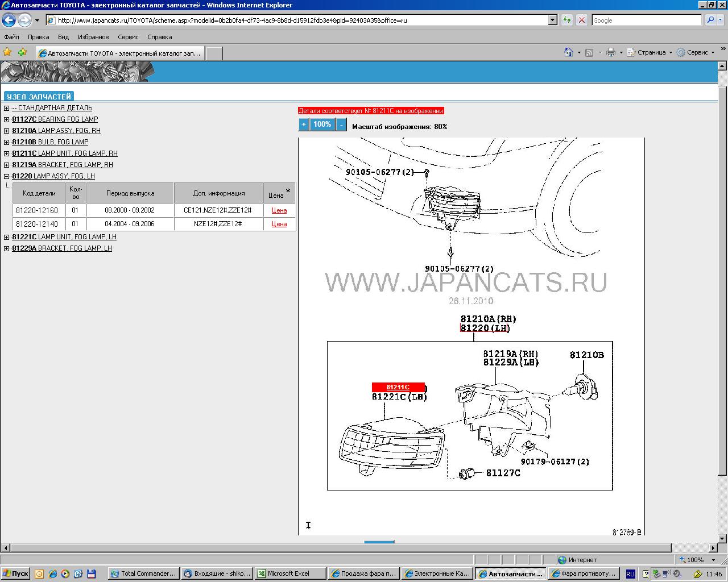Switch to Total Commander taskbar window
The height and width of the screenshot is (582, 728).
tap(143, 573)
